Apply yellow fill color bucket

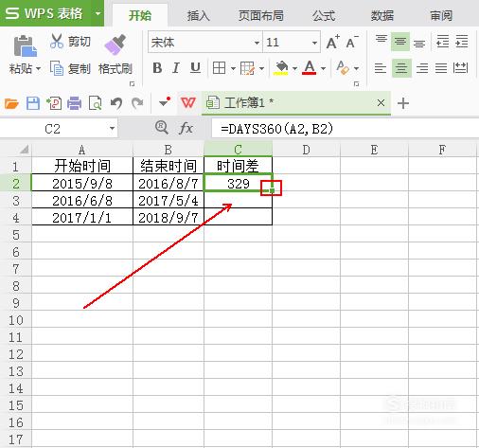(281, 68)
